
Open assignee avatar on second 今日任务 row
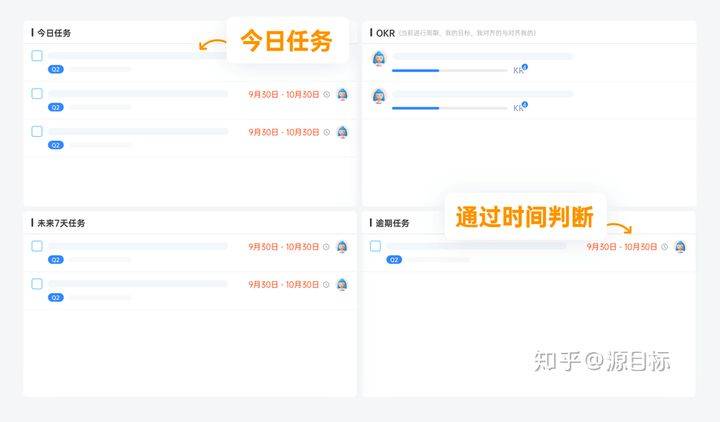point(342,95)
